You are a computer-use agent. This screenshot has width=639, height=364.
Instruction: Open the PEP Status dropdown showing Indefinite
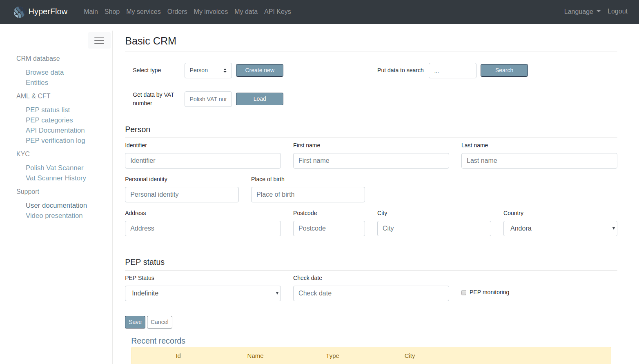(203, 293)
